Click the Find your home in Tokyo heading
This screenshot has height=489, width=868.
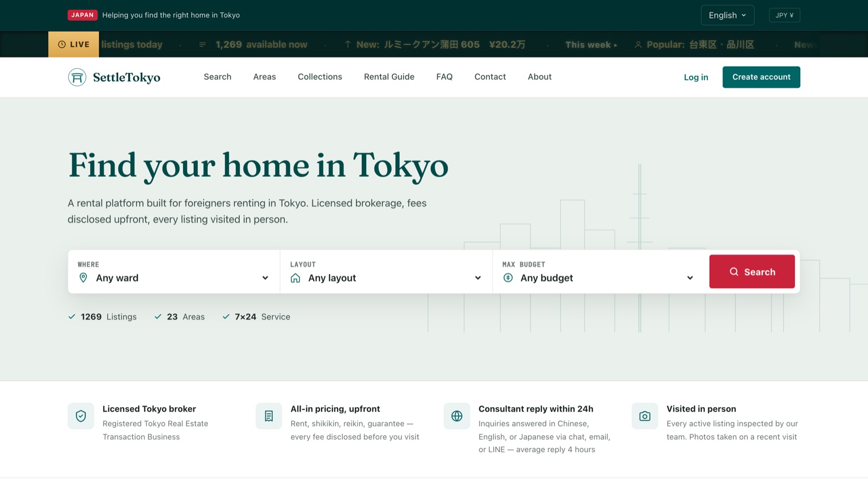click(x=258, y=166)
